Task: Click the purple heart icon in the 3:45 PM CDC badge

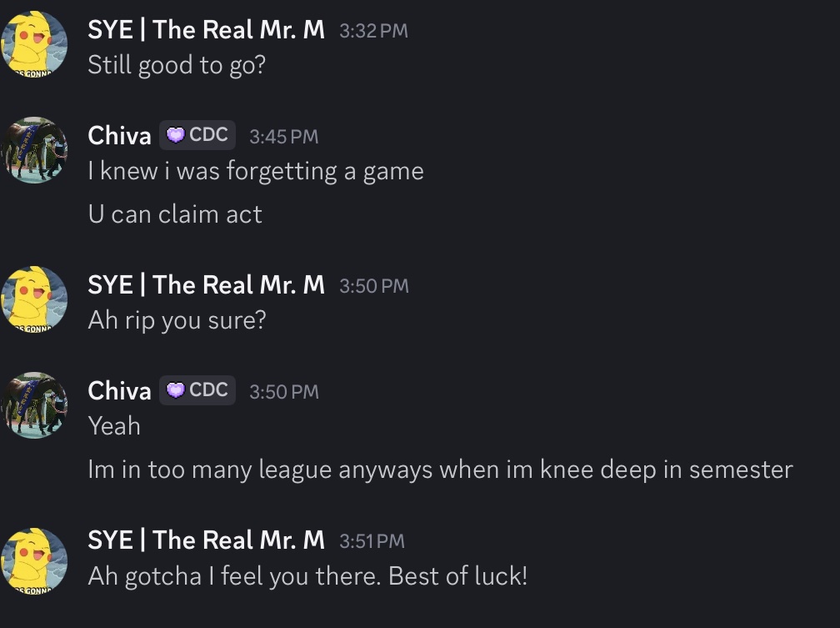Action: click(x=176, y=135)
